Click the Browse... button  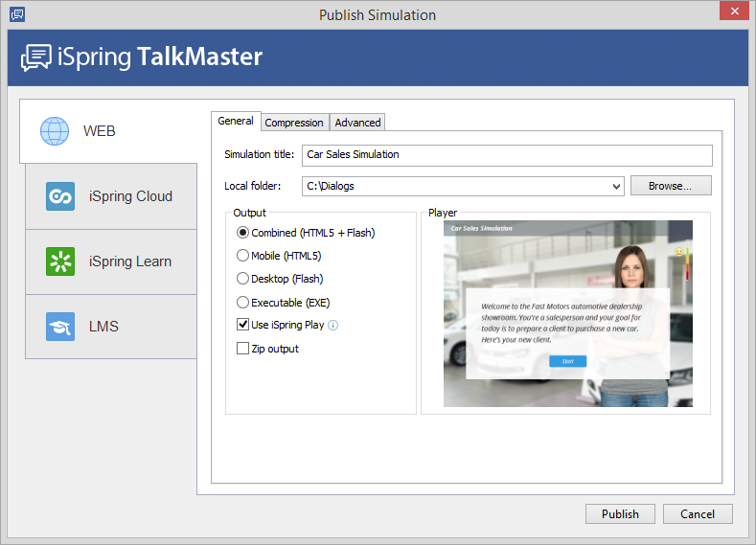click(x=671, y=186)
